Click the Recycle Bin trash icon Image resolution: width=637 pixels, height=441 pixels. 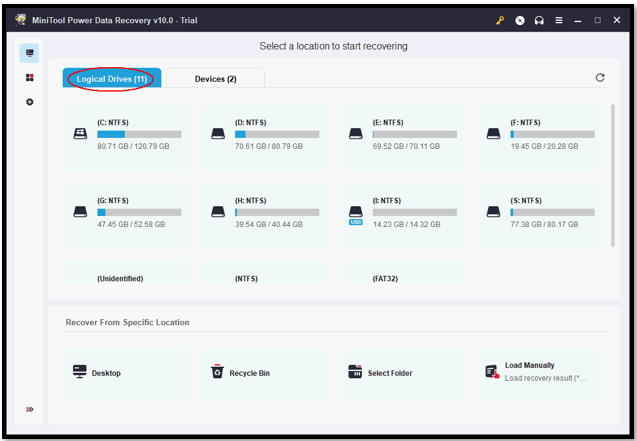(217, 371)
